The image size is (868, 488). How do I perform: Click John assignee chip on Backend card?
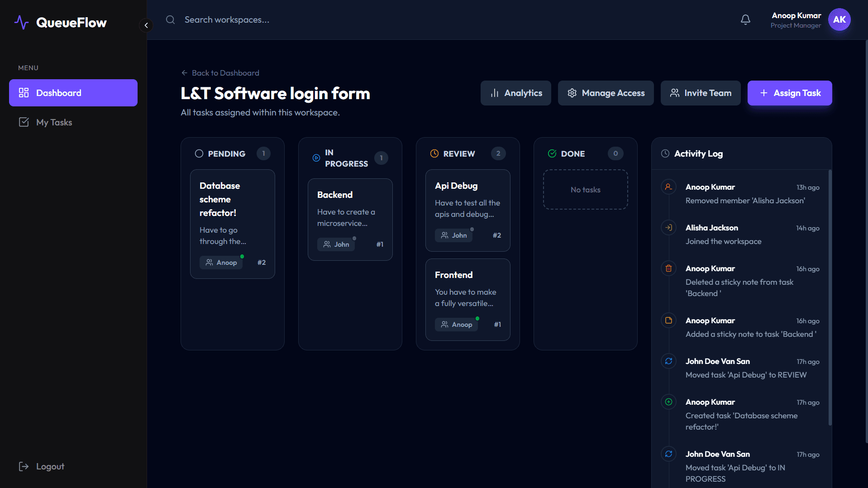click(x=336, y=244)
